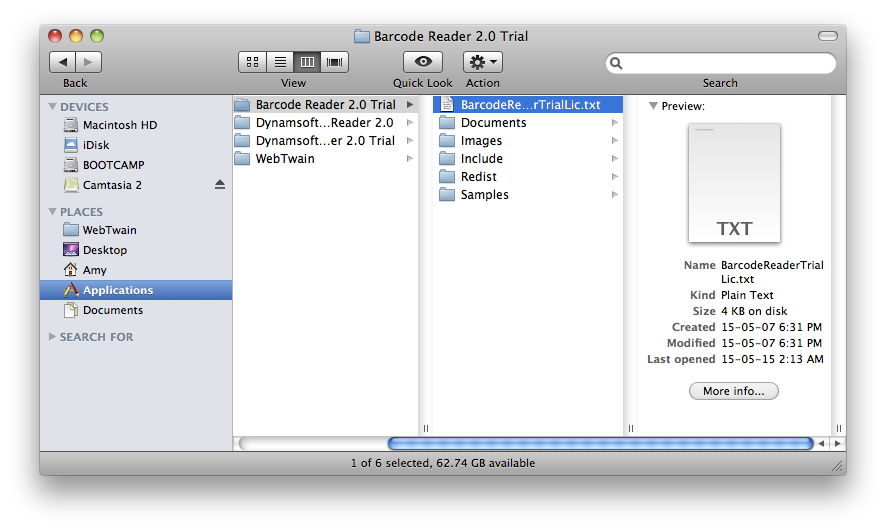Image resolution: width=886 pixels, height=530 pixels.
Task: Click the title bar folder proxy icon
Action: [x=362, y=37]
